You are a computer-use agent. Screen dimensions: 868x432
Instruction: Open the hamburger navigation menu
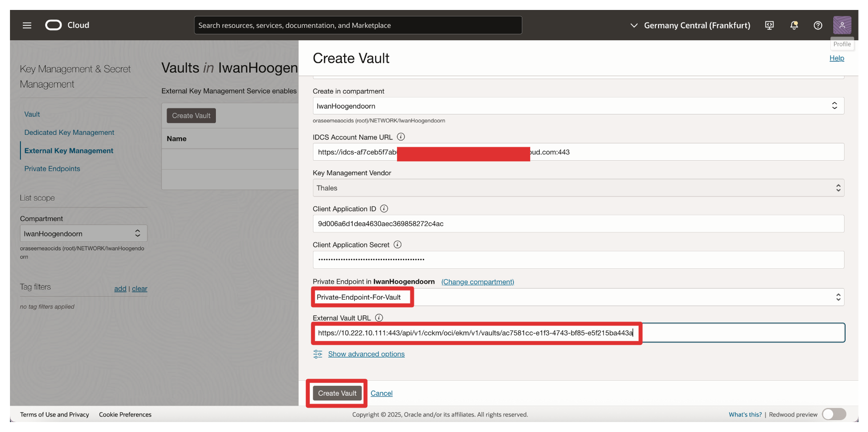pyautogui.click(x=27, y=25)
